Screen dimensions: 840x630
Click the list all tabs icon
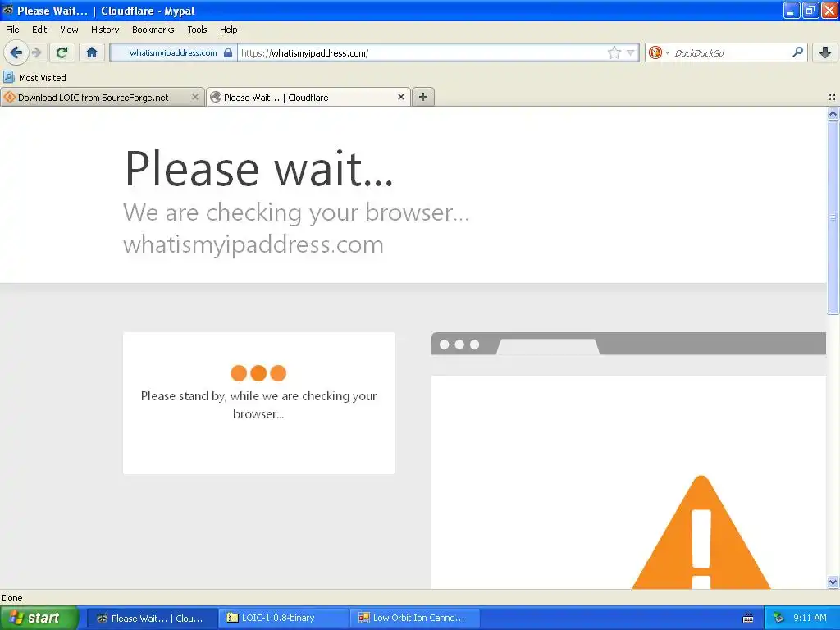coord(832,97)
